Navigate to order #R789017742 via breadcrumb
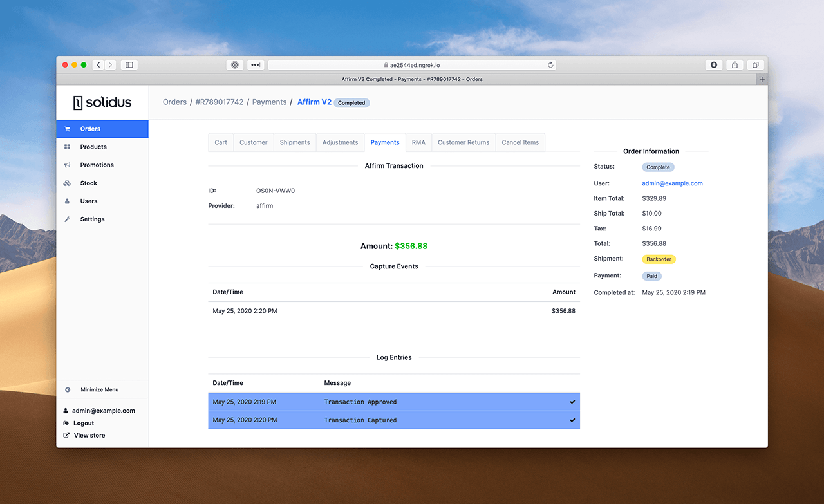This screenshot has height=504, width=824. coord(219,102)
